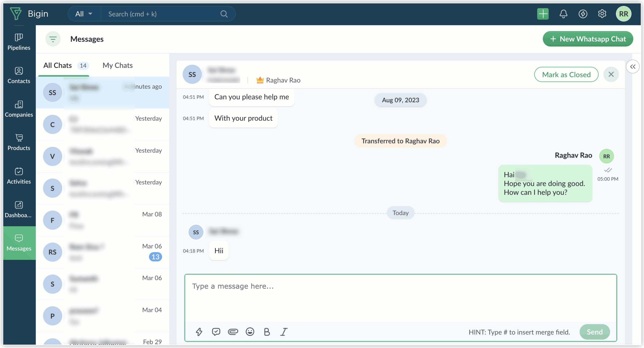The width and height of the screenshot is (644, 348).
Task: Go to Products in sidebar
Action: tap(19, 142)
